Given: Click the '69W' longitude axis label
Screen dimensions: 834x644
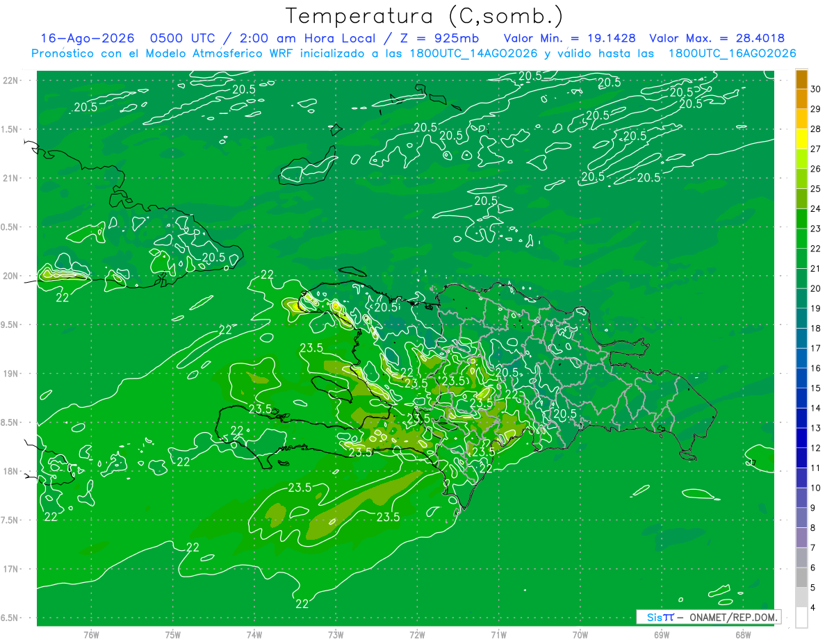Looking at the screenshot, I should [x=662, y=635].
